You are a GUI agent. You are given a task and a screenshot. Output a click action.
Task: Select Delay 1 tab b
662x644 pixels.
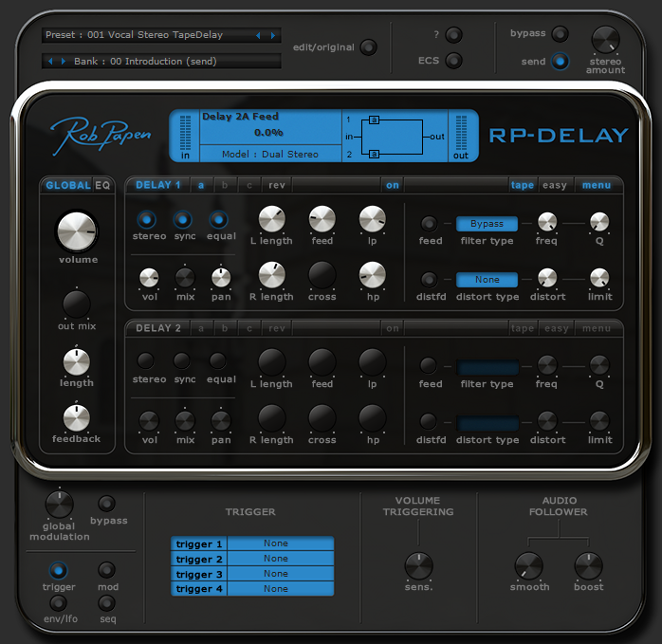click(225, 185)
